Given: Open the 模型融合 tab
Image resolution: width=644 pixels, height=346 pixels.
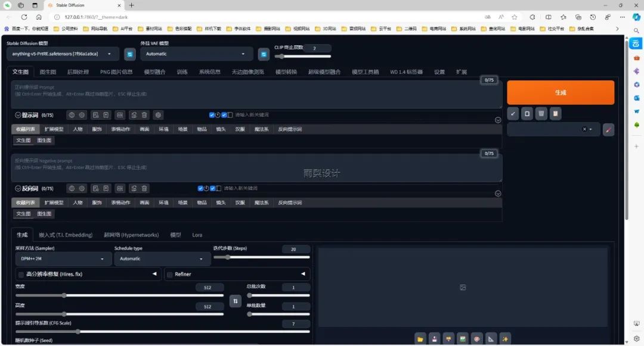Looking at the screenshot, I should 155,71.
